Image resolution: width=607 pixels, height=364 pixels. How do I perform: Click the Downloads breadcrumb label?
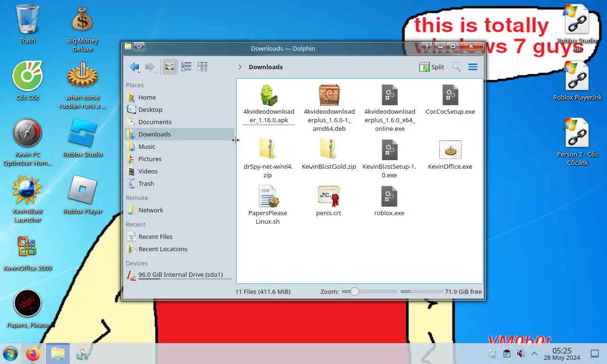(266, 67)
